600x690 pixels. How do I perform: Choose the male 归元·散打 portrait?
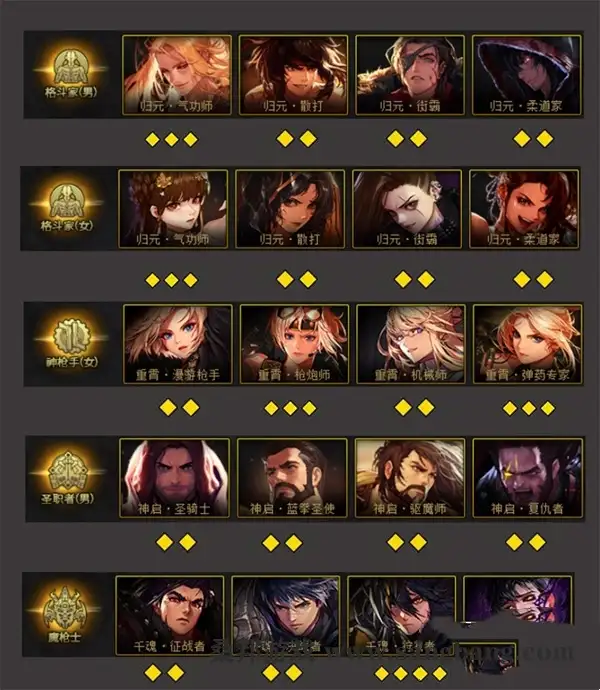[293, 75]
